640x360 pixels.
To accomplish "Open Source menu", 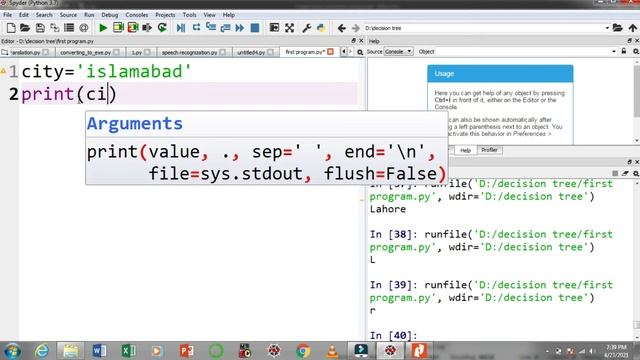I will point(68,15).
